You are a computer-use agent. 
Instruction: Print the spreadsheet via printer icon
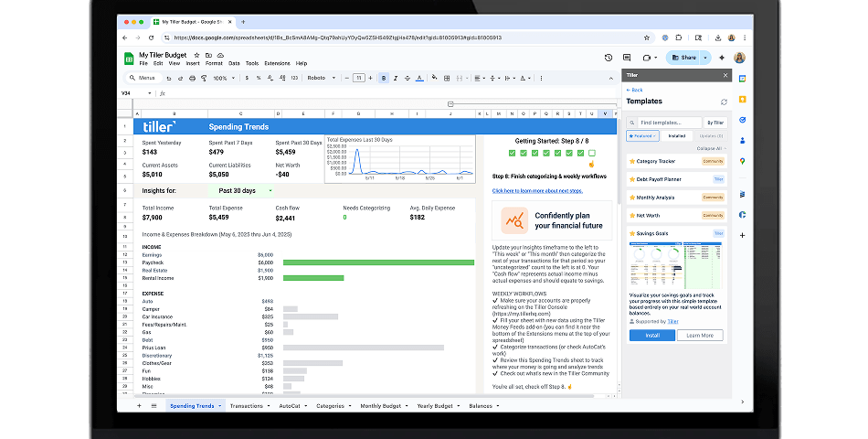pyautogui.click(x=192, y=78)
